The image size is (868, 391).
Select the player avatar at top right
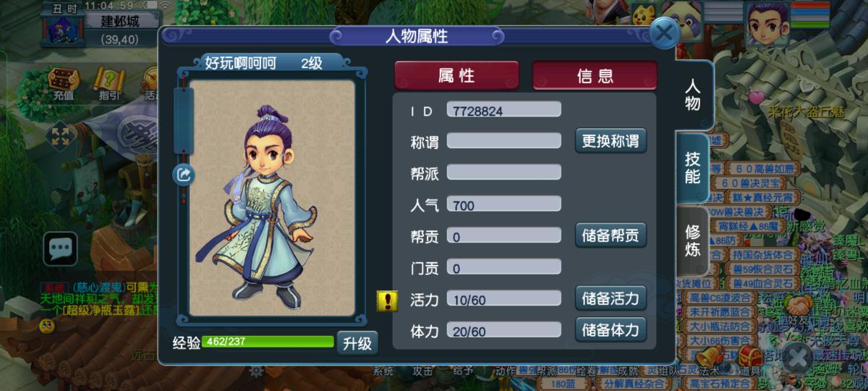[x=767, y=22]
